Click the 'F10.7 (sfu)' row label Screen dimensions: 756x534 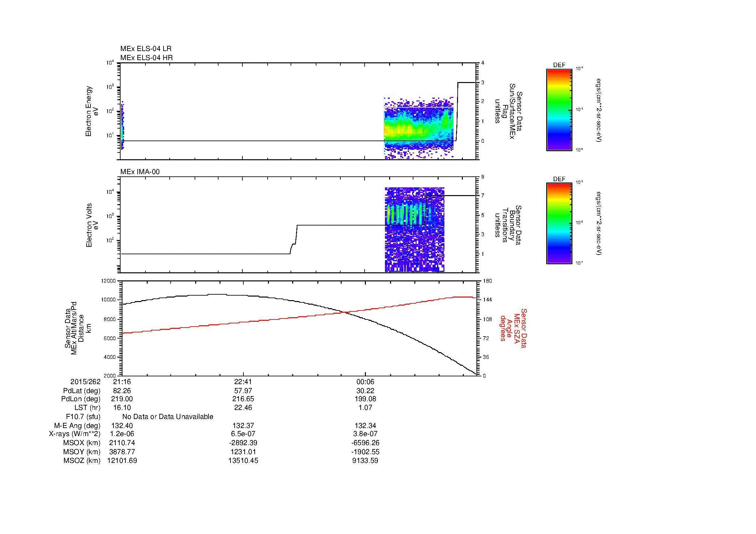[x=83, y=417]
